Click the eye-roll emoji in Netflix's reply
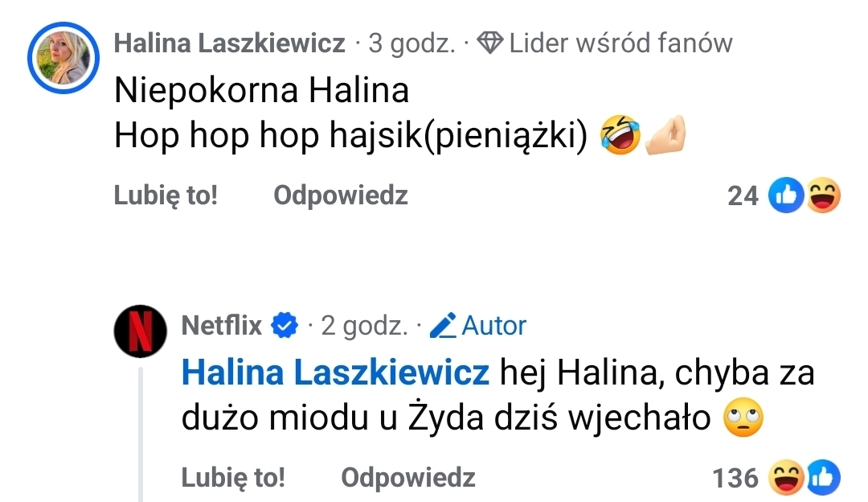868x502 pixels. pos(743,419)
